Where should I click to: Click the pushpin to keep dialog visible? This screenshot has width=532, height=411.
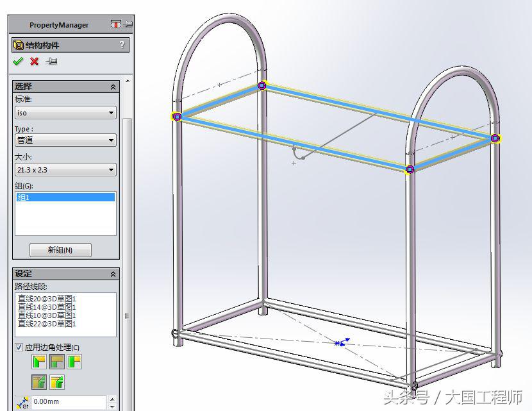[x=53, y=62]
